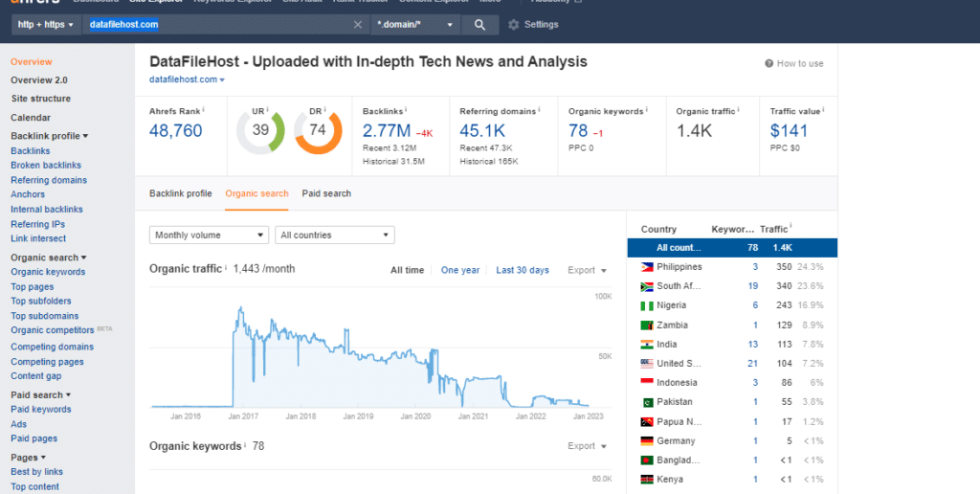Click info icon beside Ahrefs Rank

coord(203,109)
